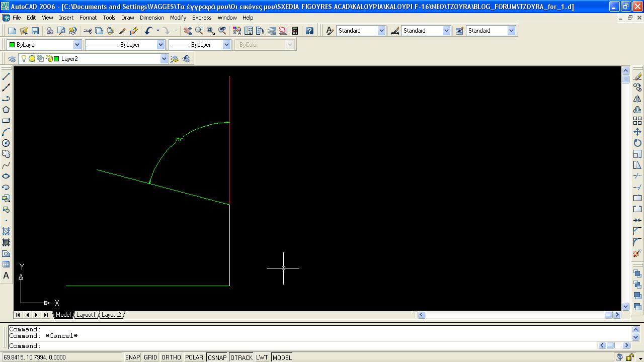Toggle SNAP mode in status bar
Viewport: 644px width, 362px height.
click(x=132, y=357)
